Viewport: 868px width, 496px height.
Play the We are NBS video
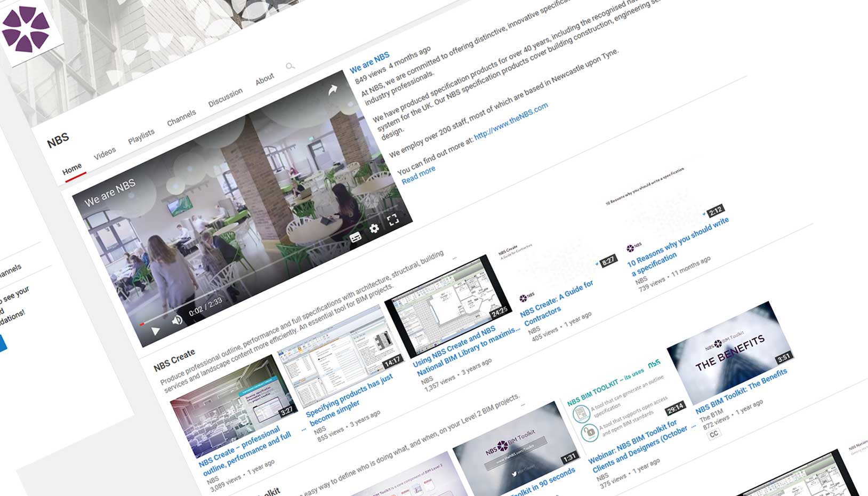(x=155, y=331)
